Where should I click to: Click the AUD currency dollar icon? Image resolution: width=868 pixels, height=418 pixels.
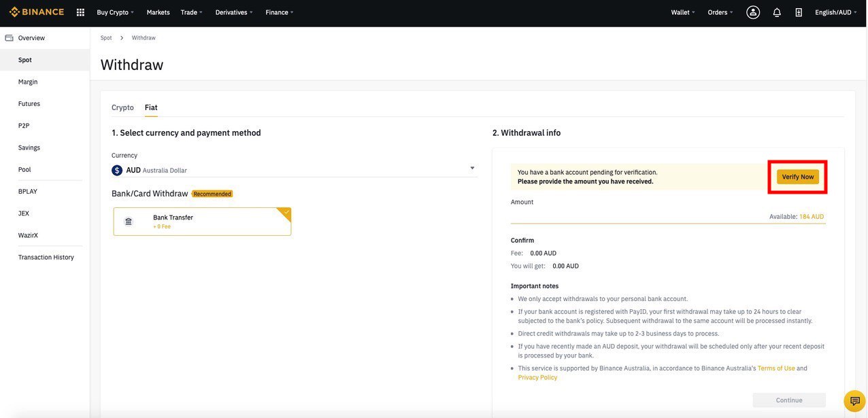117,171
